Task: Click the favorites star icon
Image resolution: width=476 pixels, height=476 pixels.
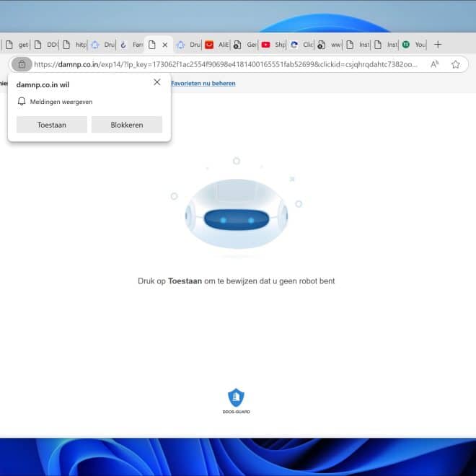Action: point(455,64)
